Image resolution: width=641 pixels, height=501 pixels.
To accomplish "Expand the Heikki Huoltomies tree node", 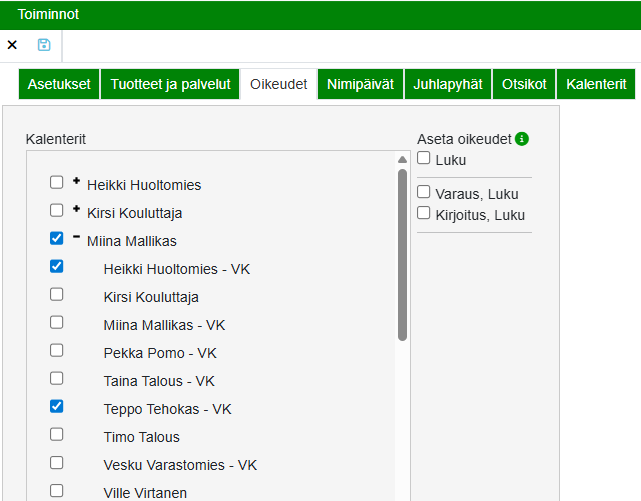I will pos(76,181).
